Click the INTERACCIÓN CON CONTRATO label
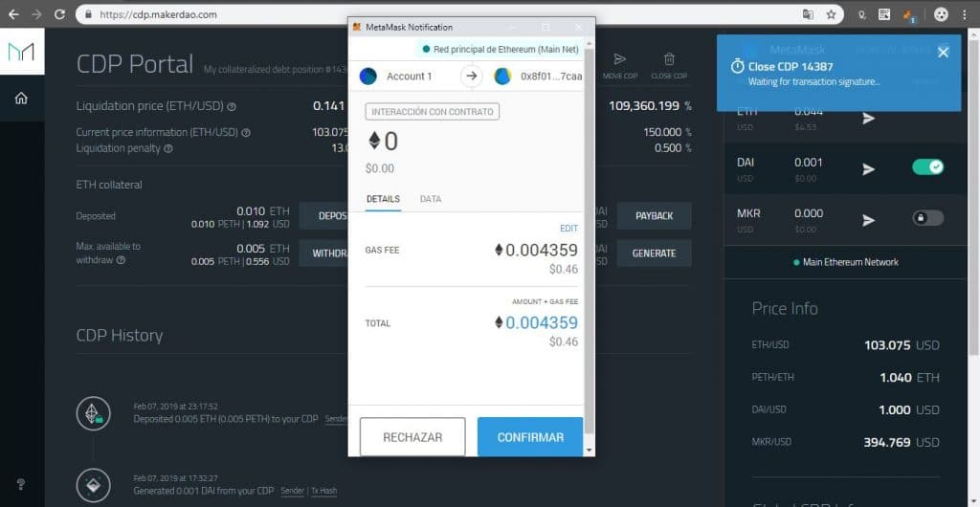 (x=432, y=112)
